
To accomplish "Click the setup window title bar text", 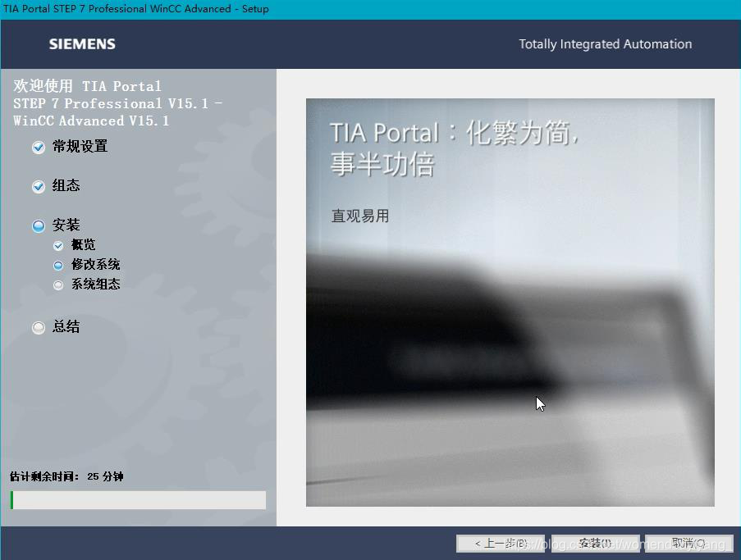I will click(136, 8).
